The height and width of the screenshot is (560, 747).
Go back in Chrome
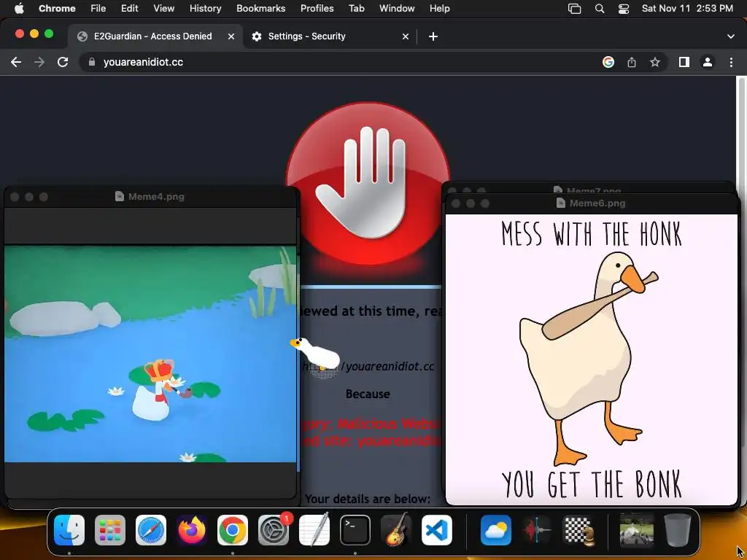(x=16, y=63)
